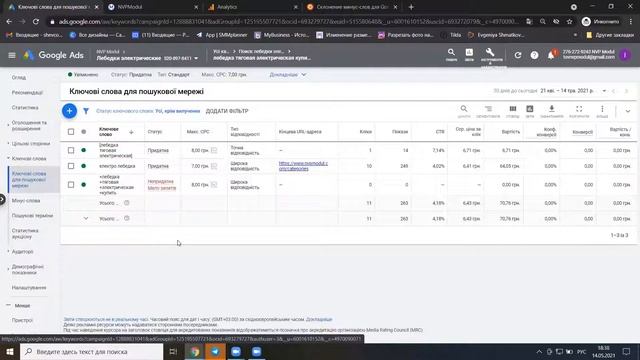Tick checkbox for +лебедка +тяговая +электрическая +купить row

click(x=71, y=184)
